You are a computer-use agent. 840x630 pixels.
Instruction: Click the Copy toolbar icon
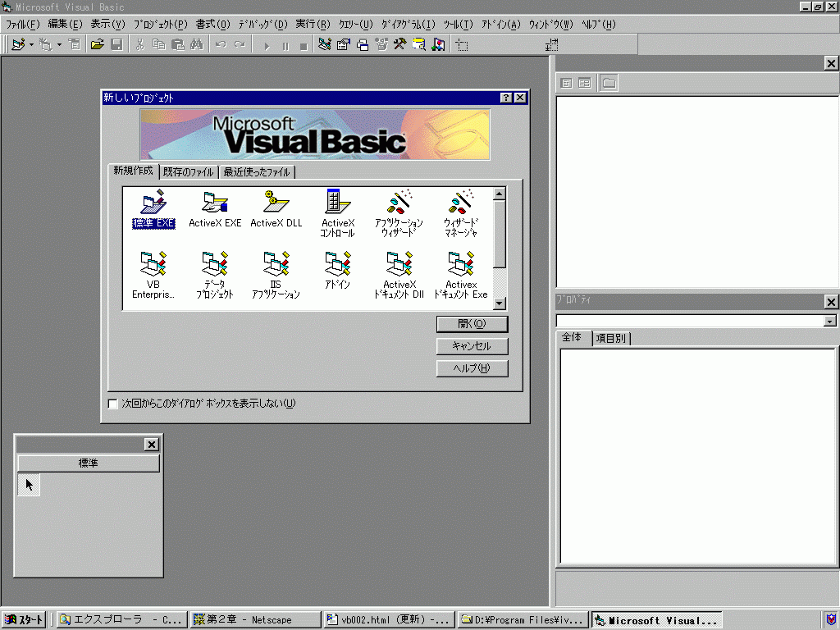[x=158, y=44]
